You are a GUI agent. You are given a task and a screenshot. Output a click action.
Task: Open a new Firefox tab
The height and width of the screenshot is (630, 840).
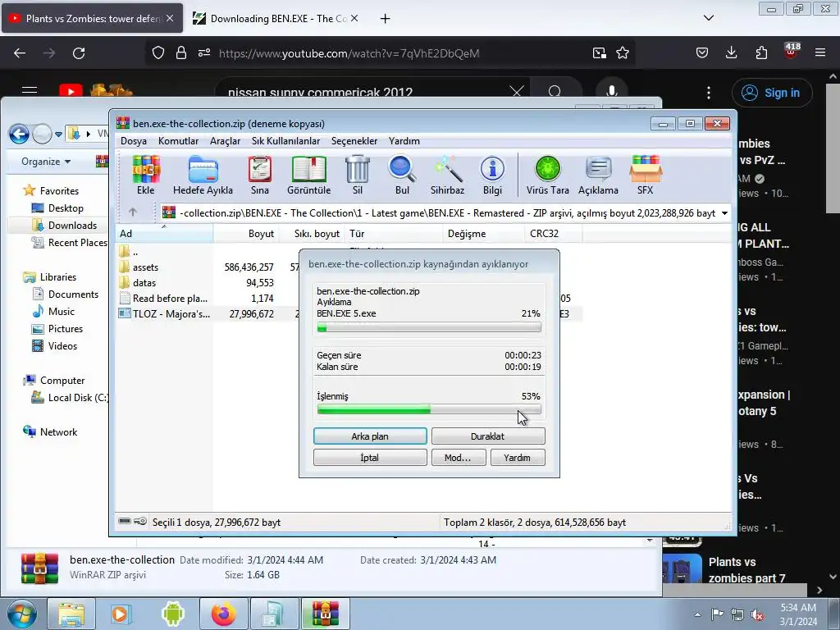pyautogui.click(x=385, y=18)
